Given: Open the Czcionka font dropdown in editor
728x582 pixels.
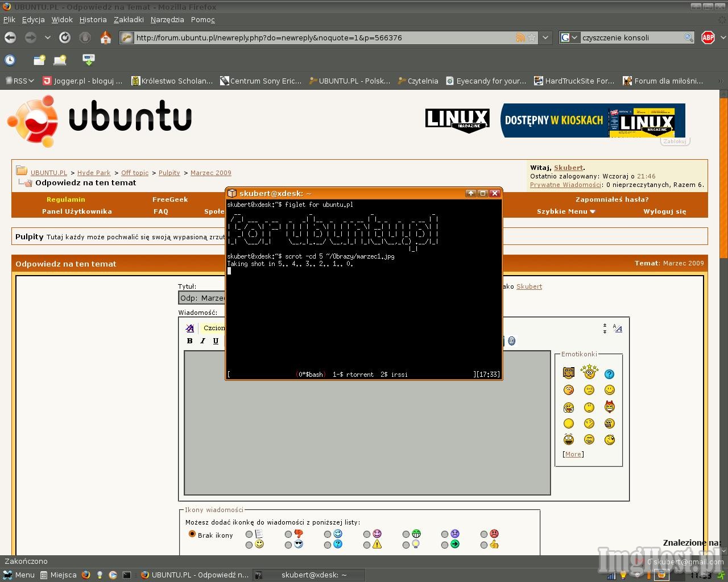Looking at the screenshot, I should 214,328.
